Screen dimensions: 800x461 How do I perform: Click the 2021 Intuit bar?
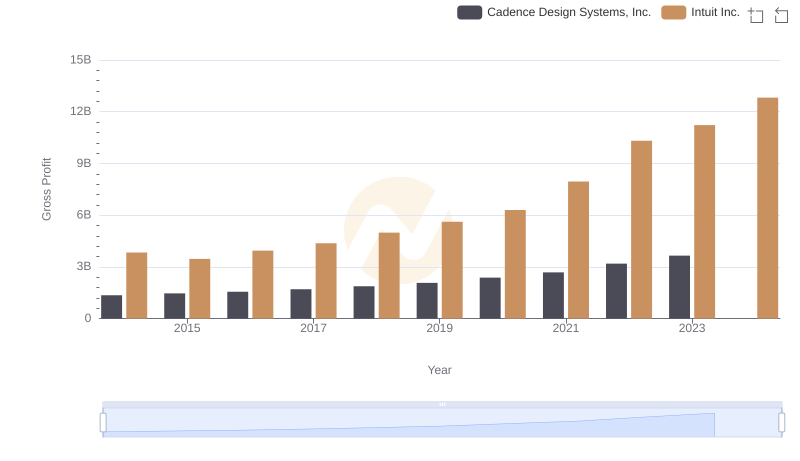pos(578,250)
